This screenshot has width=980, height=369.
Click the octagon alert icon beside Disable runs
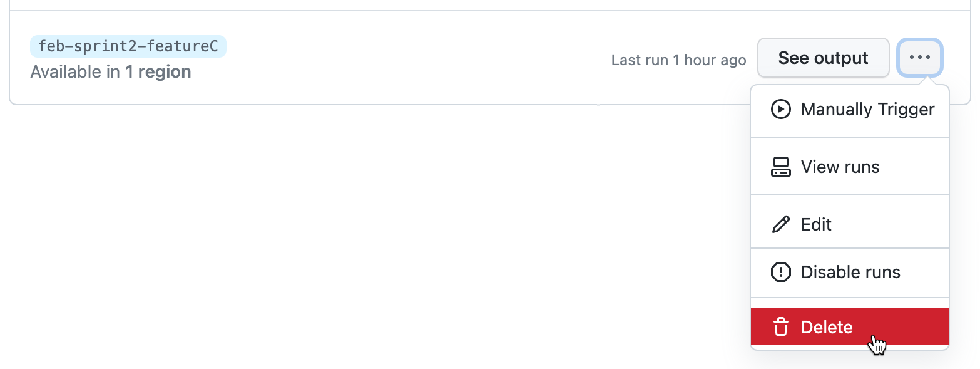[780, 272]
